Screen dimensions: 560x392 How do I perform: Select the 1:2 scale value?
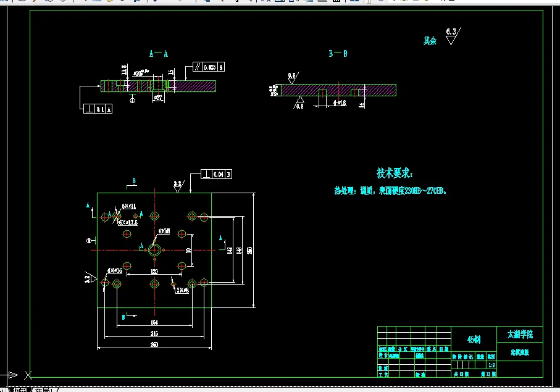click(x=492, y=365)
